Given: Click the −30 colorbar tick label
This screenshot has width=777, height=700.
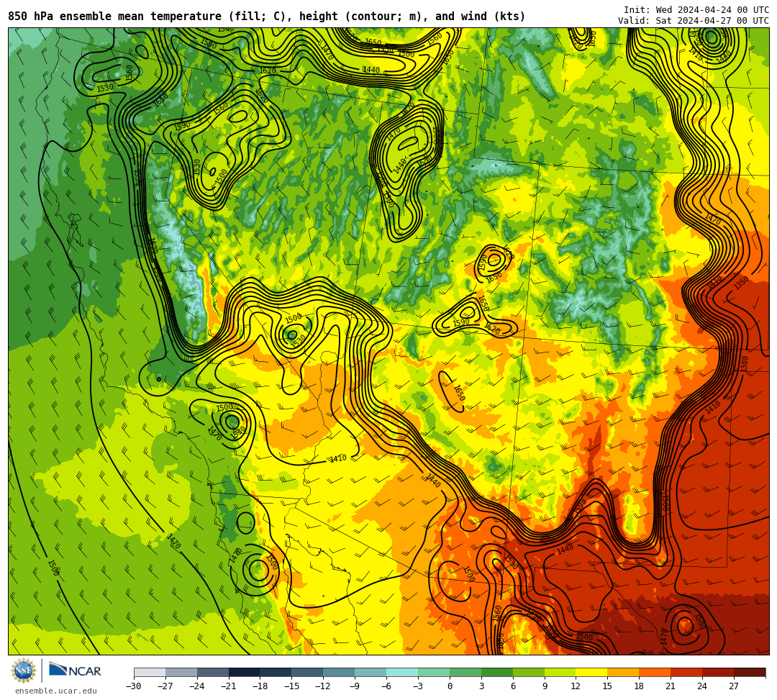Looking at the screenshot, I should point(134,686).
